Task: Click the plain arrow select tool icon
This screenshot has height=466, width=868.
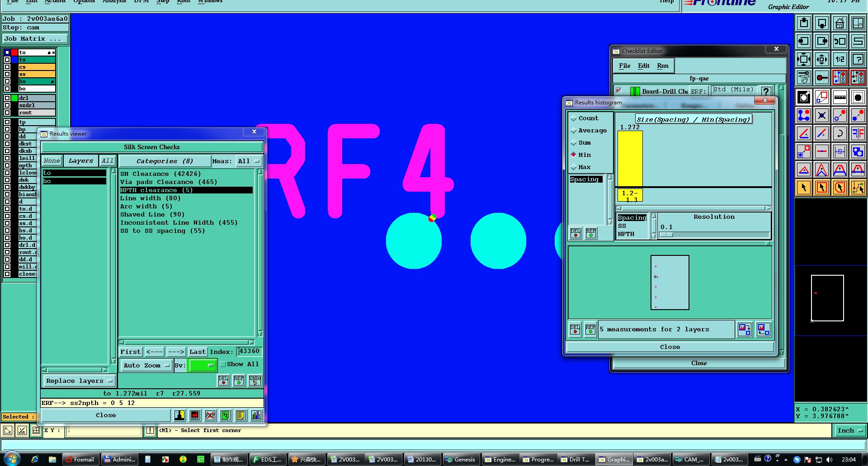Action: click(803, 188)
